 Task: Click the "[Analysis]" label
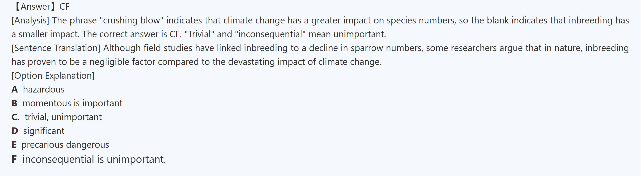click(x=30, y=20)
